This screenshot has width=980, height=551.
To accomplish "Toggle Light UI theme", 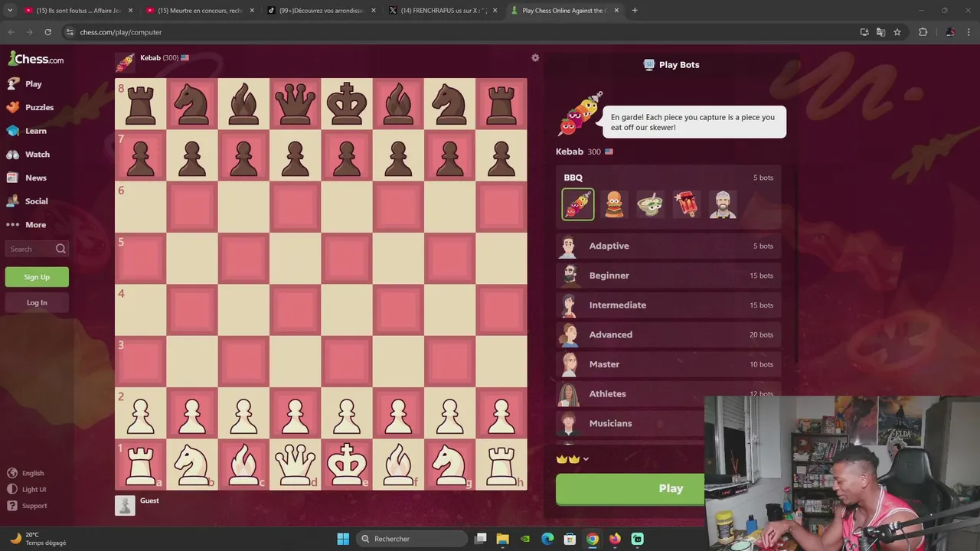I will tap(27, 489).
